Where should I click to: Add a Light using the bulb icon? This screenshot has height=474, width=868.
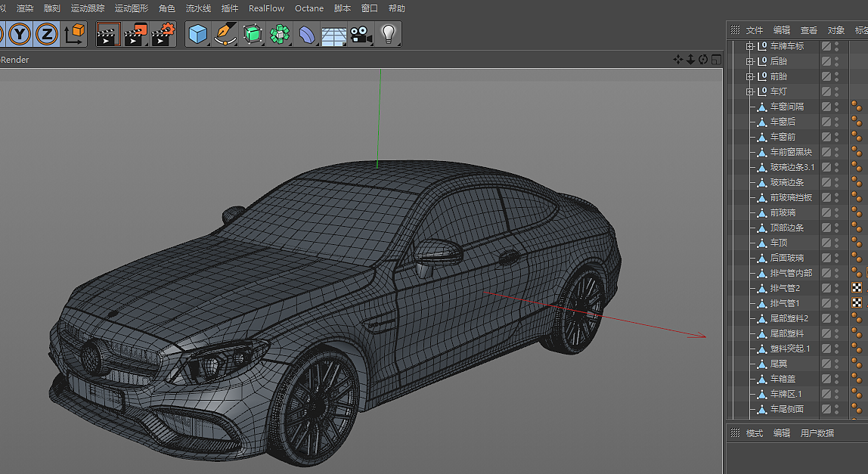pos(388,34)
